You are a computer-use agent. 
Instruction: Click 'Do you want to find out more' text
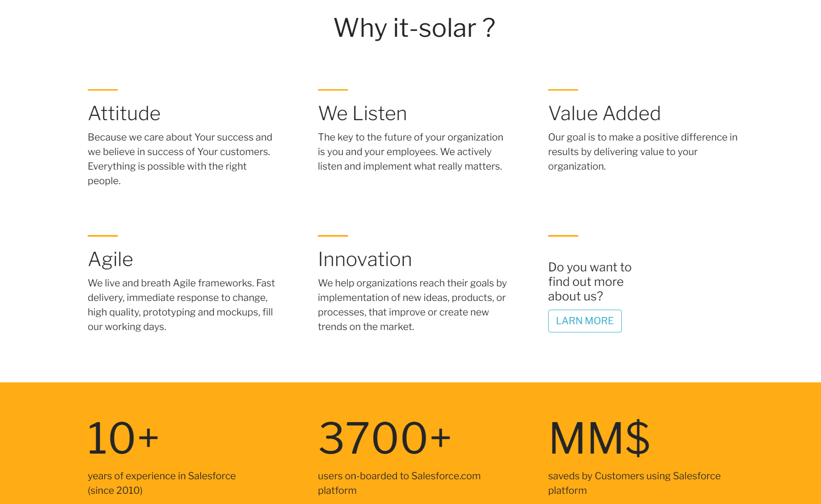590,274
